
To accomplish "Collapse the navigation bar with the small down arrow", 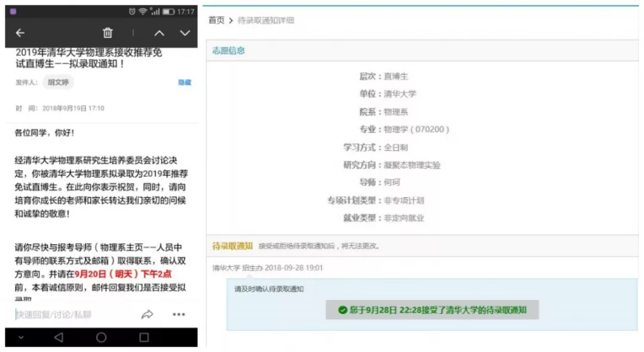I will coord(21,337).
